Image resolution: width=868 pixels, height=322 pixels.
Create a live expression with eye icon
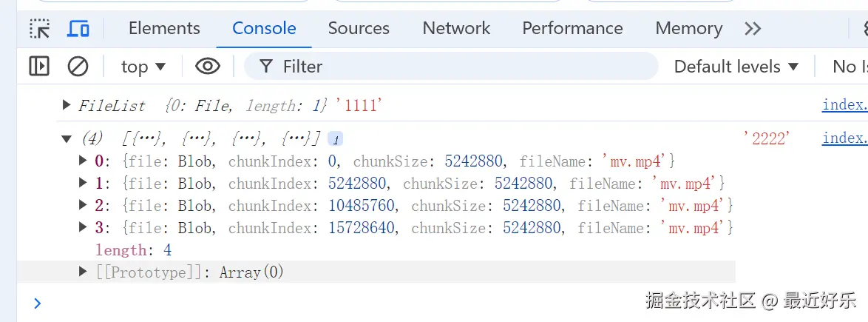pyautogui.click(x=208, y=67)
